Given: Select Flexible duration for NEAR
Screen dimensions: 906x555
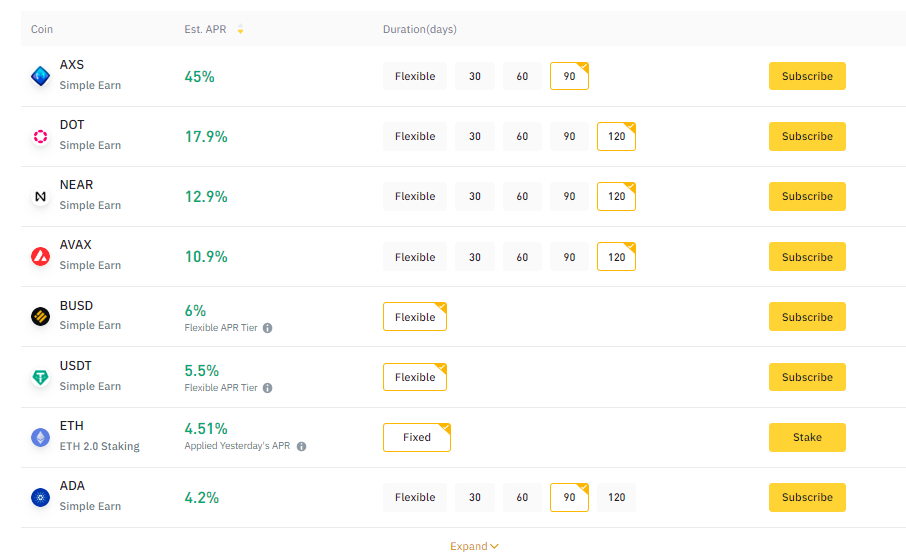Looking at the screenshot, I should point(415,196).
